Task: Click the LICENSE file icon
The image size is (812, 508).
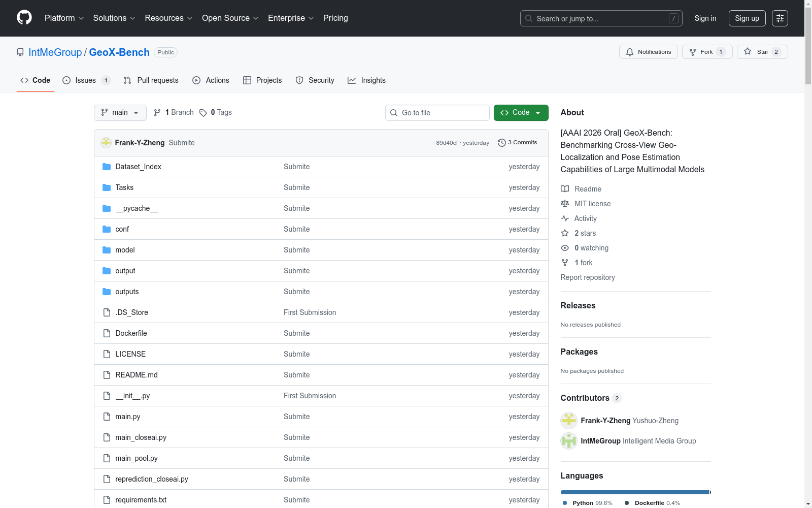Action: (x=107, y=354)
